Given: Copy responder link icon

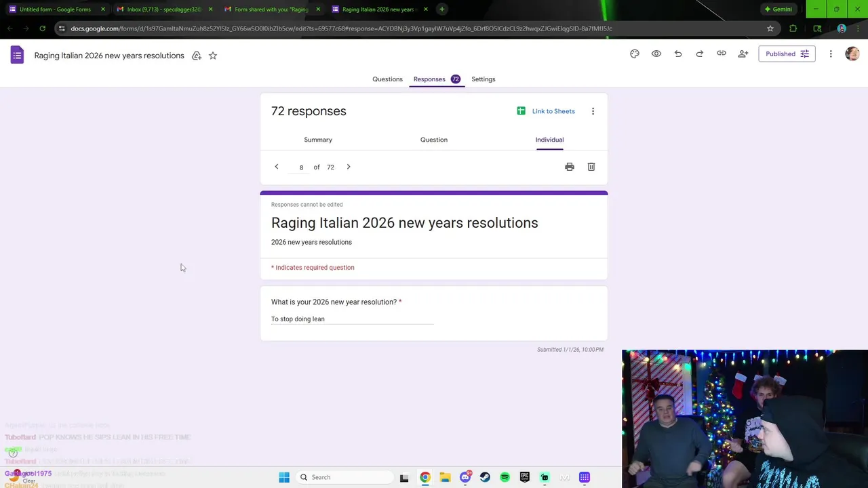Looking at the screenshot, I should coord(722,54).
